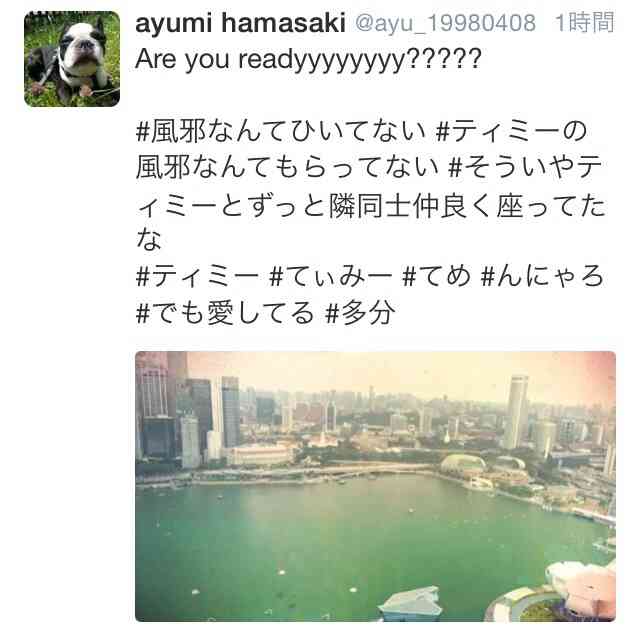Viewport: 640px width, 632px height.
Task: Select the Are you readyyyyyyyy text
Action: click(308, 60)
